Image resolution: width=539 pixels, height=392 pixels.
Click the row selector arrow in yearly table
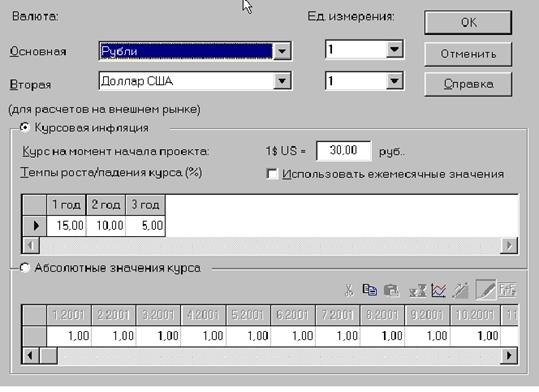[x=34, y=226]
